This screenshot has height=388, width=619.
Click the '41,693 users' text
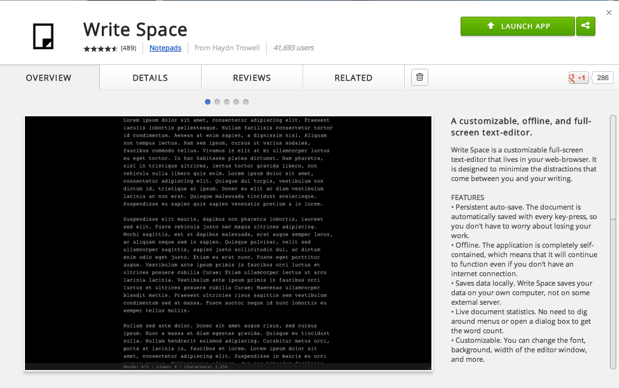tap(294, 48)
